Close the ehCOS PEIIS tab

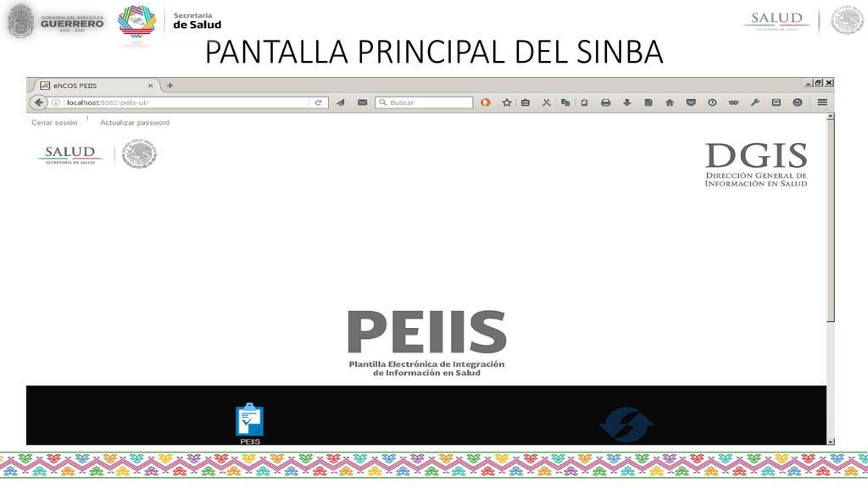(x=151, y=86)
